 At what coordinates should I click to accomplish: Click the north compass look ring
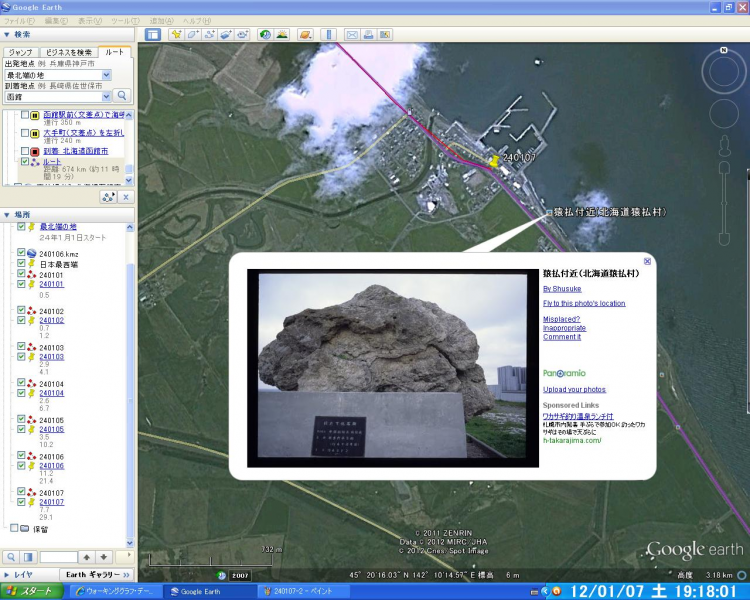(x=724, y=72)
